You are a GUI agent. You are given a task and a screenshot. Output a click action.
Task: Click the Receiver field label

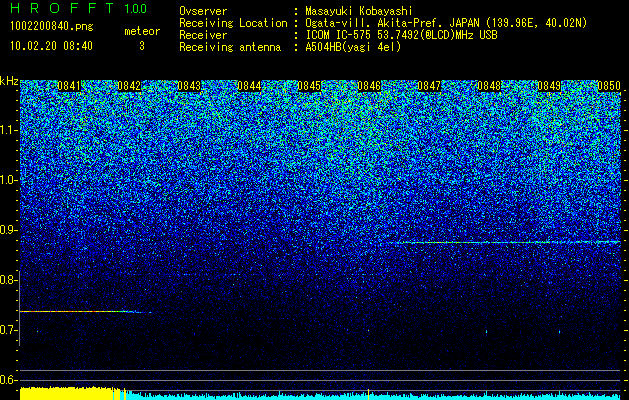[203, 35]
